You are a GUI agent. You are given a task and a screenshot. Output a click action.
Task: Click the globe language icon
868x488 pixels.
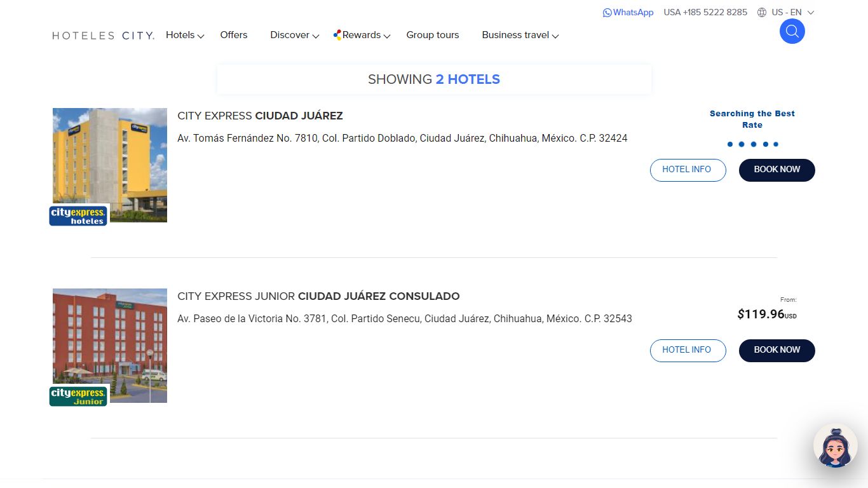(762, 13)
